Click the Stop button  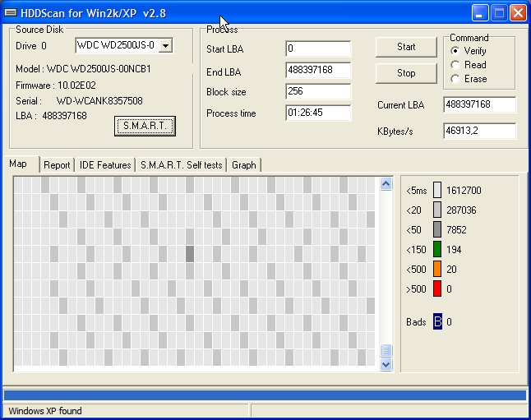pyautogui.click(x=406, y=73)
